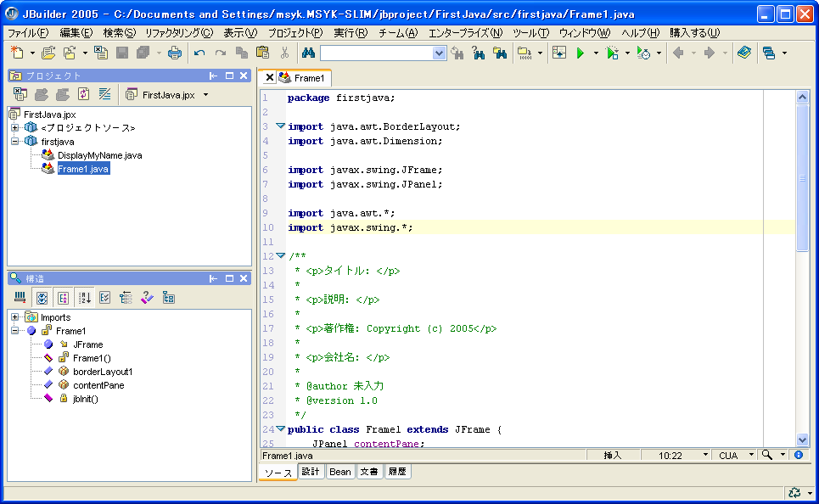This screenshot has width=819, height=504.
Task: Expand the <プロジェクトソース> tree node
Action: [x=15, y=128]
